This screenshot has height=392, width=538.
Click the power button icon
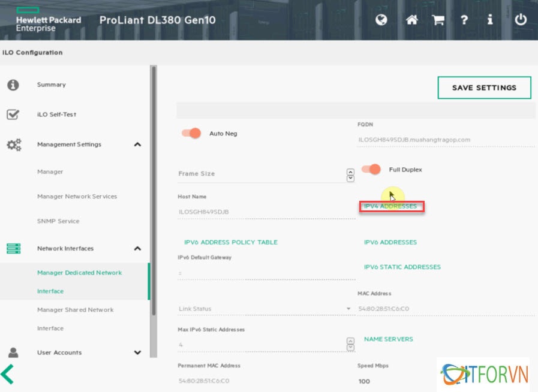coord(521,20)
